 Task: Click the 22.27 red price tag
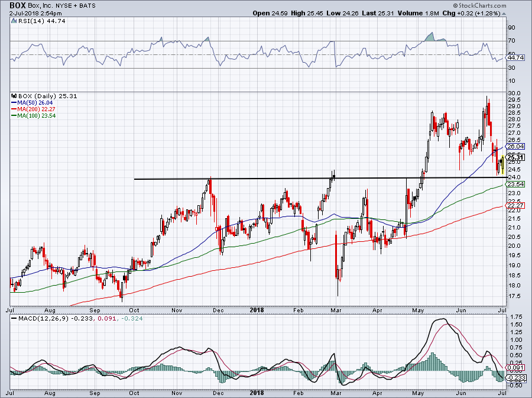pyautogui.click(x=516, y=206)
